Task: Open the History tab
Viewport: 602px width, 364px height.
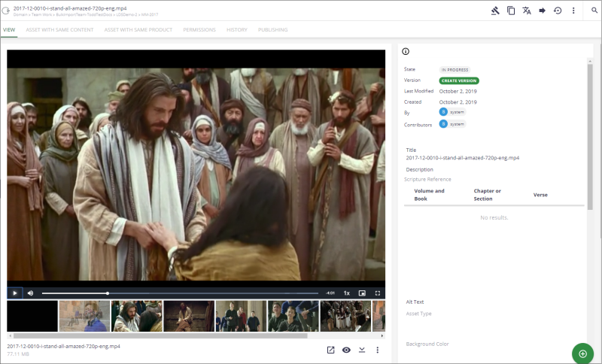Action: point(237,29)
